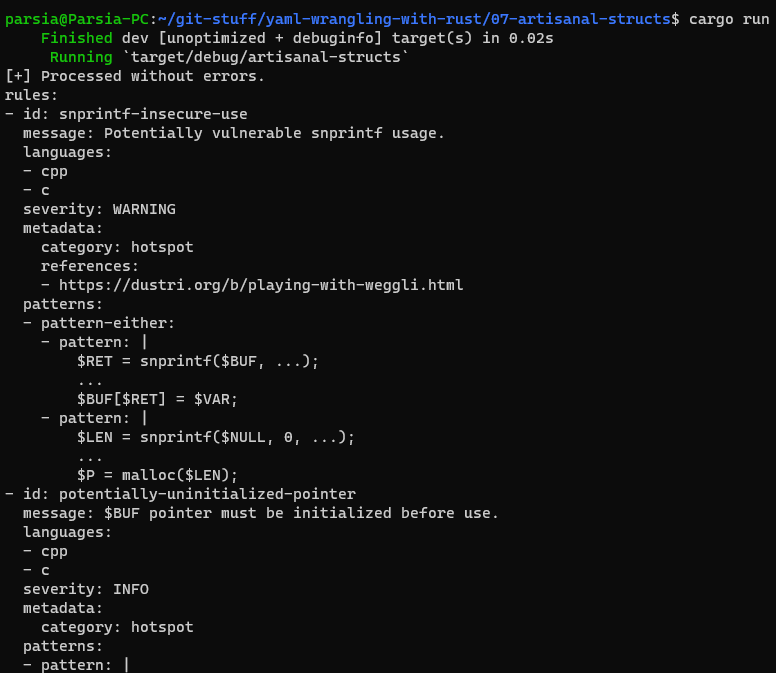The width and height of the screenshot is (776, 673).
Task: Click the 'severity: INFO' line
Action: click(x=85, y=589)
